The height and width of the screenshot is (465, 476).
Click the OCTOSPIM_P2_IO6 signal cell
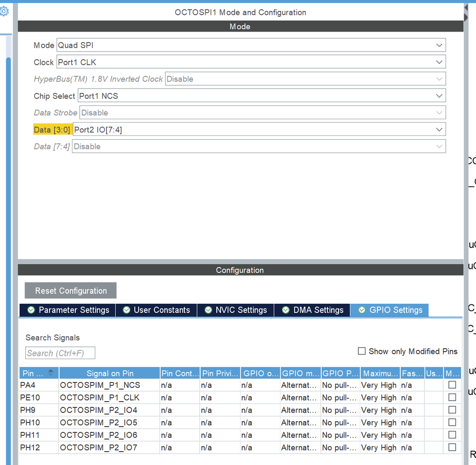109,435
